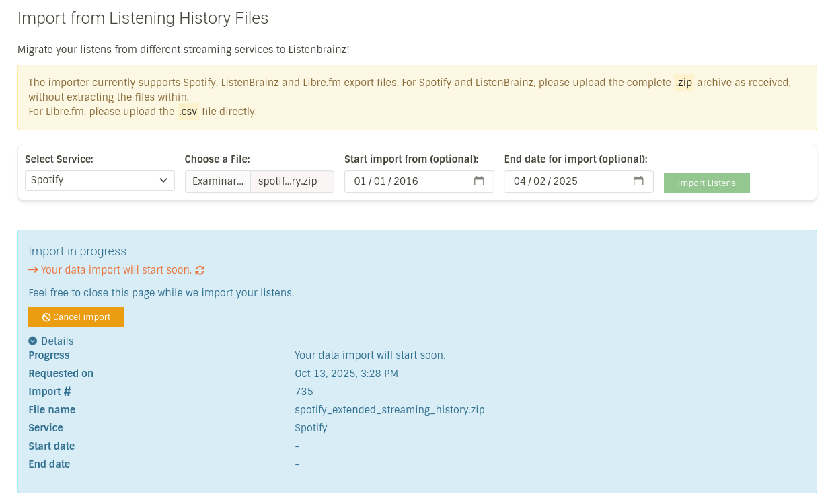Click the Examinar file browse button
The image size is (828, 504).
tap(218, 181)
